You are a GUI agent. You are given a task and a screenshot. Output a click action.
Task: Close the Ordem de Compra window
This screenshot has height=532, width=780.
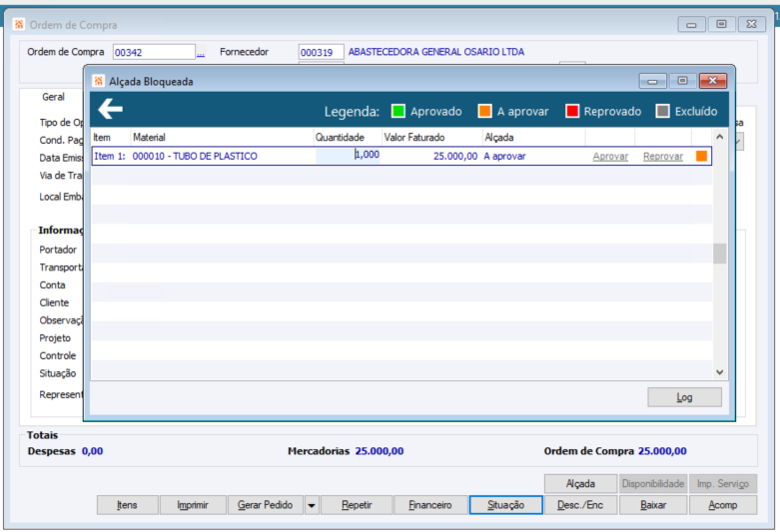[x=752, y=24]
